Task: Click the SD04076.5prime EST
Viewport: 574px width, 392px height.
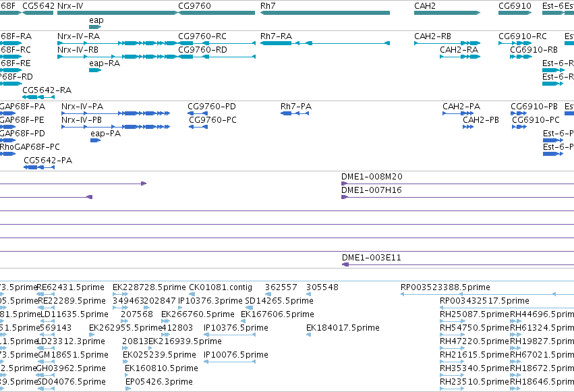Action: [x=47, y=389]
